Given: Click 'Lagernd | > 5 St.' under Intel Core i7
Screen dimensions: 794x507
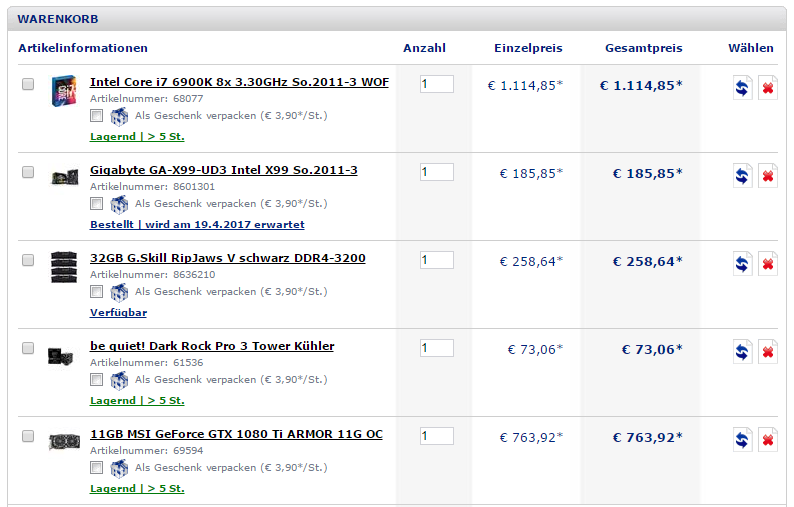Looking at the screenshot, I should click(x=137, y=137).
